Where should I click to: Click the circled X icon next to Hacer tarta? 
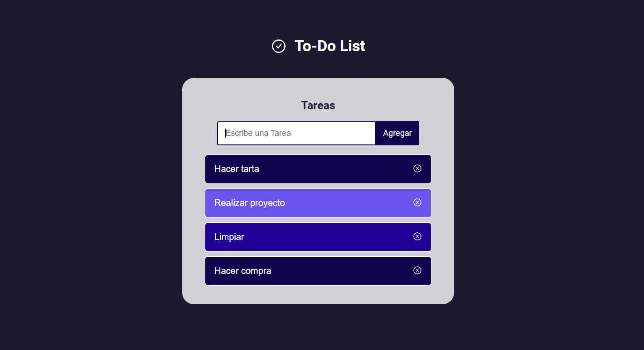pos(417,168)
